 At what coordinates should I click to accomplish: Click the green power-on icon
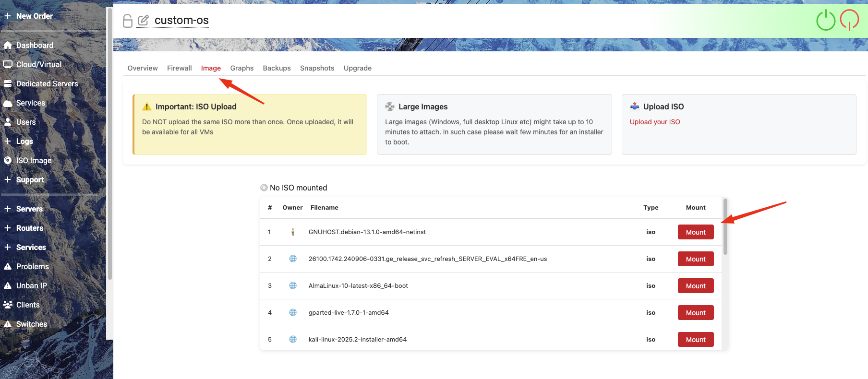pos(826,21)
